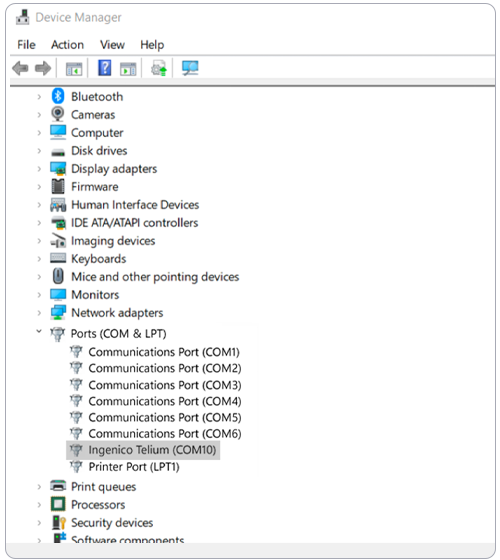Open Help via blue question mark icon

click(105, 68)
